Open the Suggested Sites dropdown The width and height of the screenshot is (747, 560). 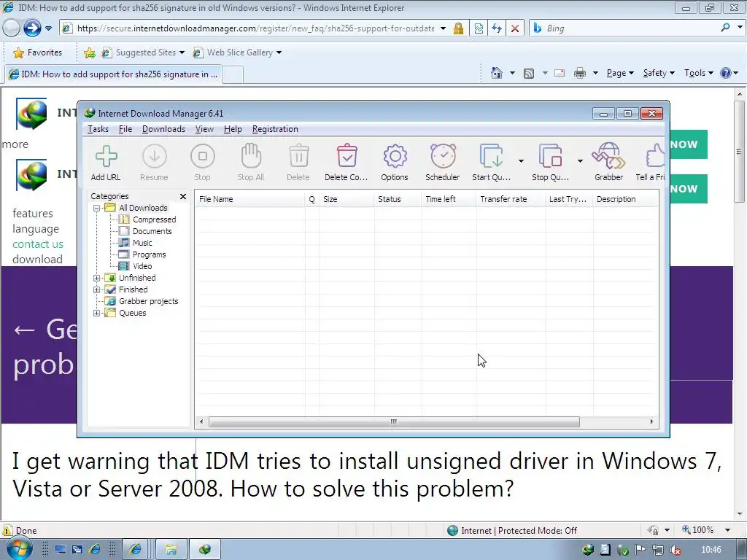[182, 52]
